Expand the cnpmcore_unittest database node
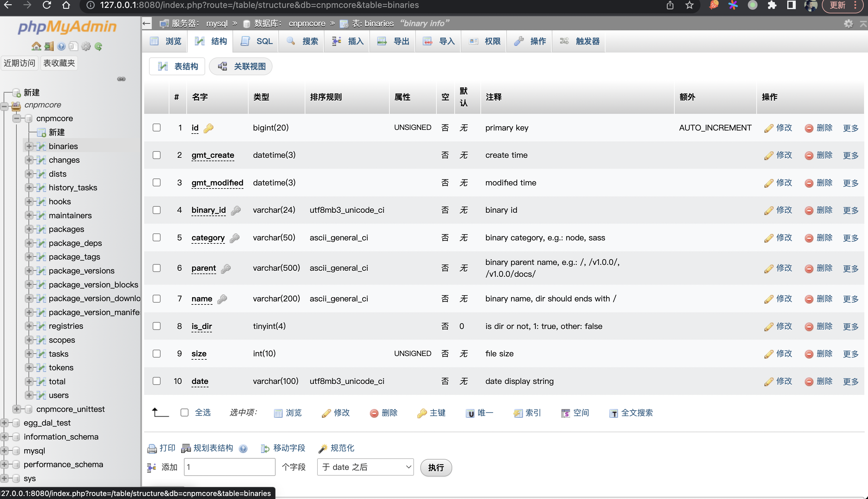This screenshot has height=499, width=868. 16,409
